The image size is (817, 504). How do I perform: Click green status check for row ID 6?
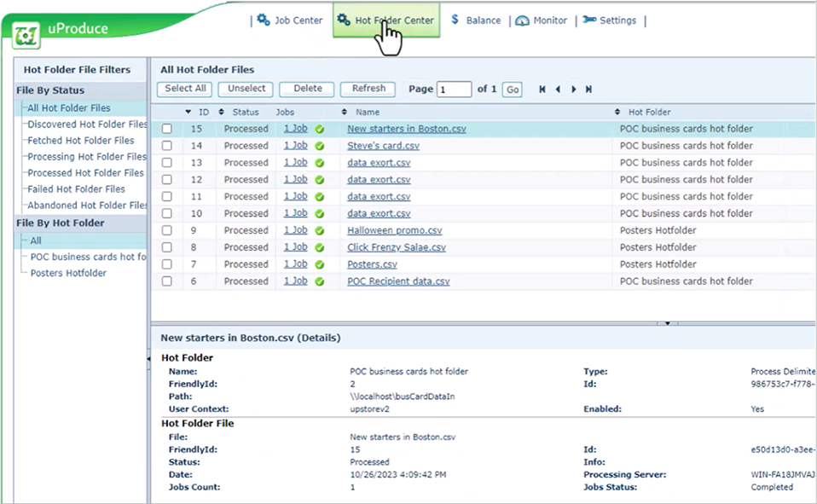pyautogui.click(x=320, y=281)
